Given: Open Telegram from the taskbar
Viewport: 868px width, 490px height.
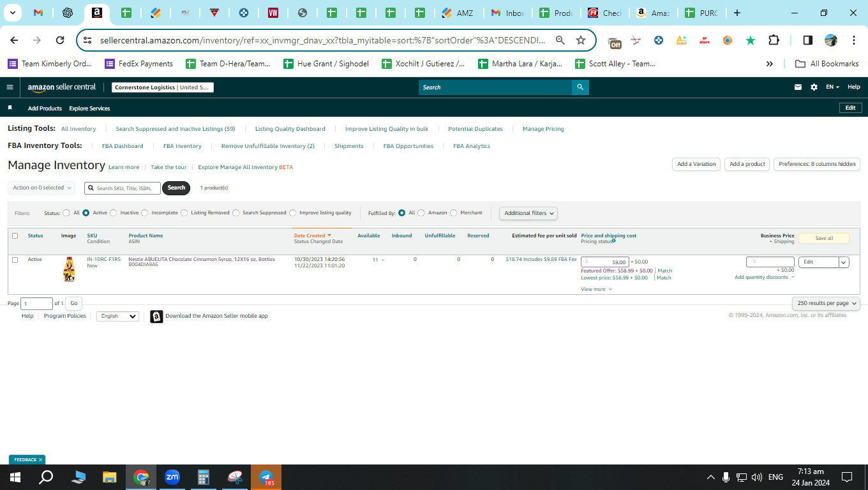Looking at the screenshot, I should 266,477.
